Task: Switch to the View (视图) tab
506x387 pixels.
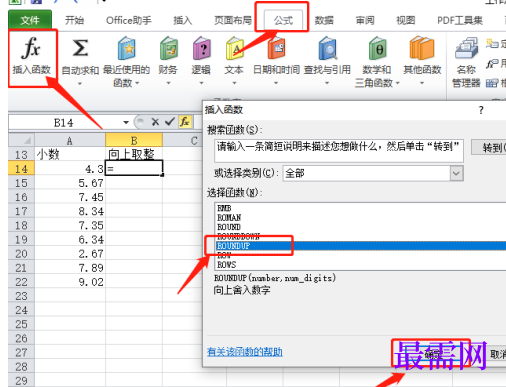Action: point(406,20)
